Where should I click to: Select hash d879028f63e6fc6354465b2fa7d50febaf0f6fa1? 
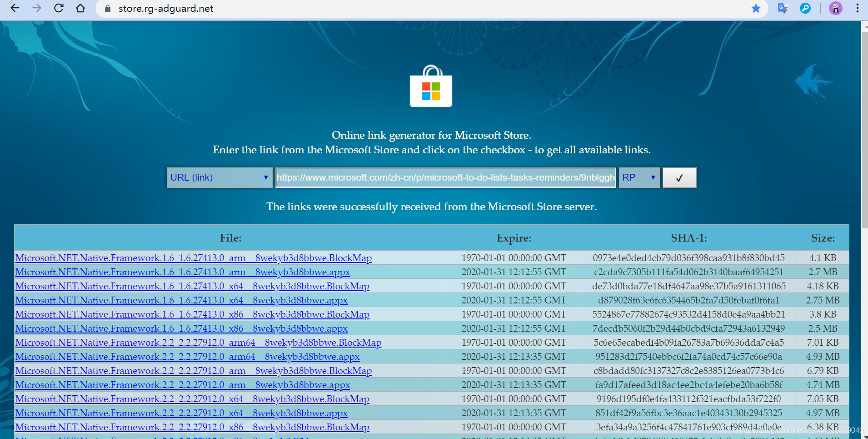(x=688, y=300)
